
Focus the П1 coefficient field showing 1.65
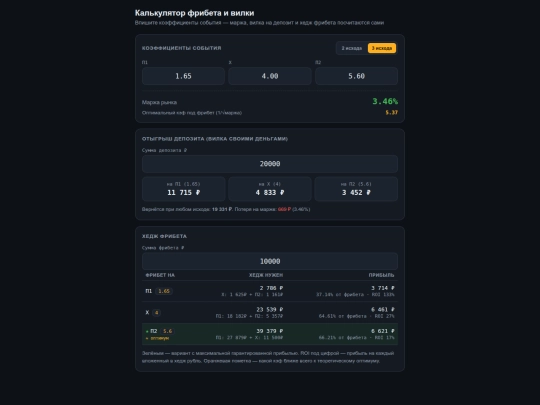click(x=183, y=76)
